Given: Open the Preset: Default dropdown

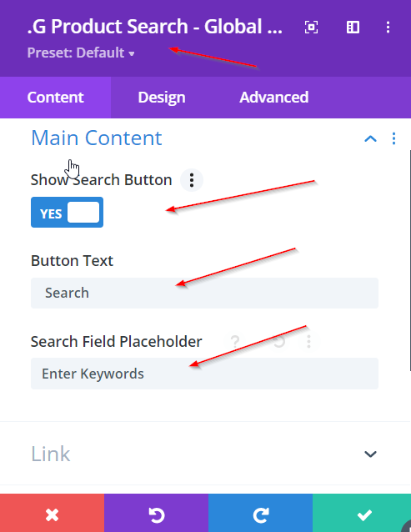Looking at the screenshot, I should [x=81, y=53].
